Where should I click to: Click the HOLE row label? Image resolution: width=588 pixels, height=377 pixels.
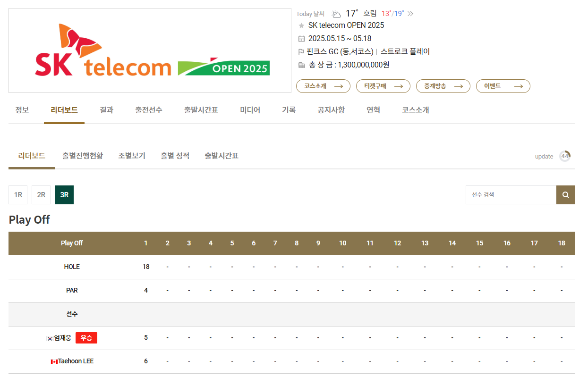(72, 267)
